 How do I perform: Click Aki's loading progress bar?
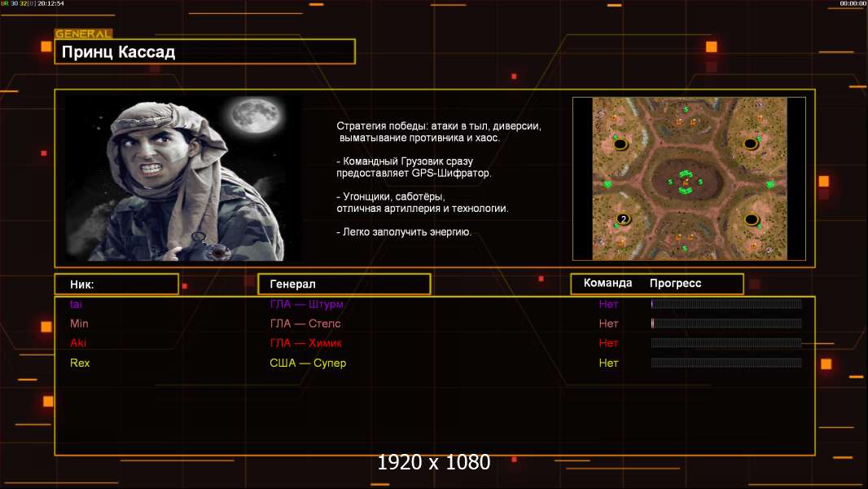[x=726, y=343]
